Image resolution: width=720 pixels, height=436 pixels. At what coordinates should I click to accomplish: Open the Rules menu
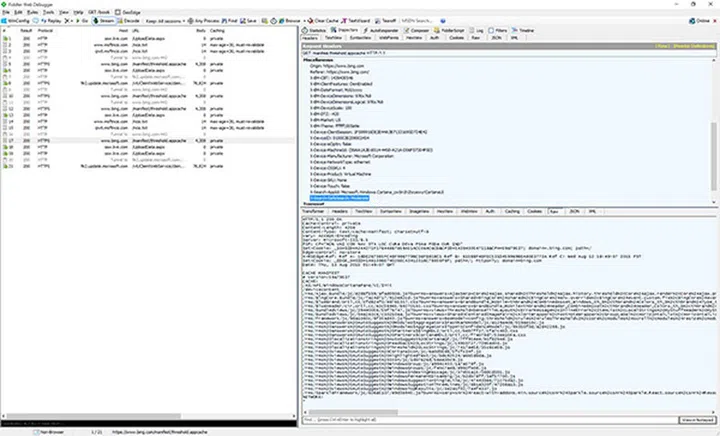tap(32, 10)
